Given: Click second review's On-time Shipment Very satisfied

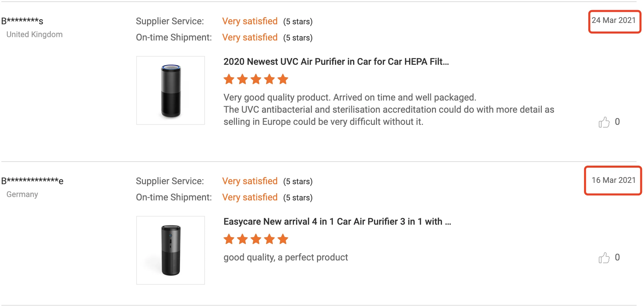Looking at the screenshot, I should 250,197.
